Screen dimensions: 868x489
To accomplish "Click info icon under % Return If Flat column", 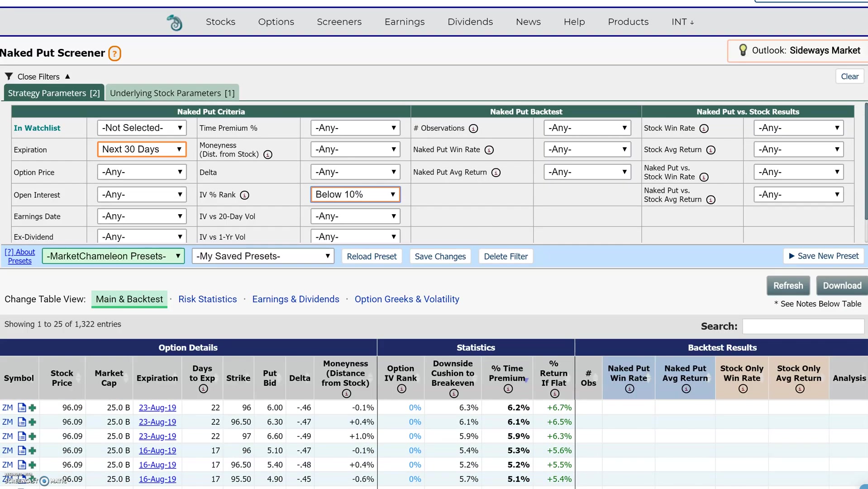I will click(x=555, y=394).
